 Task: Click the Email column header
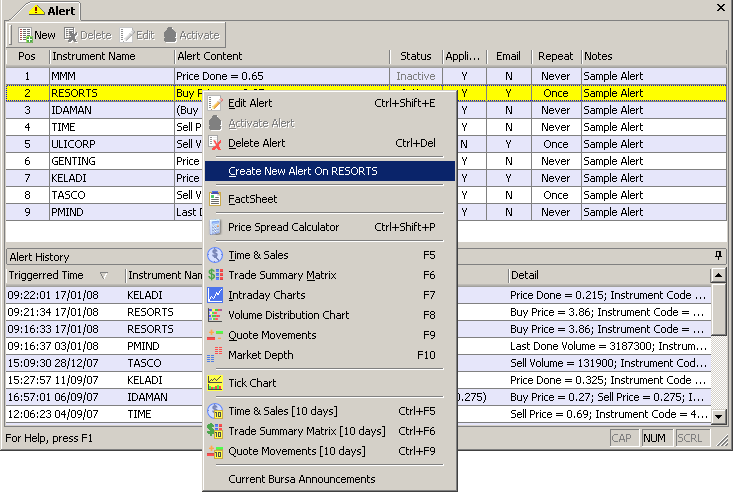click(x=508, y=56)
